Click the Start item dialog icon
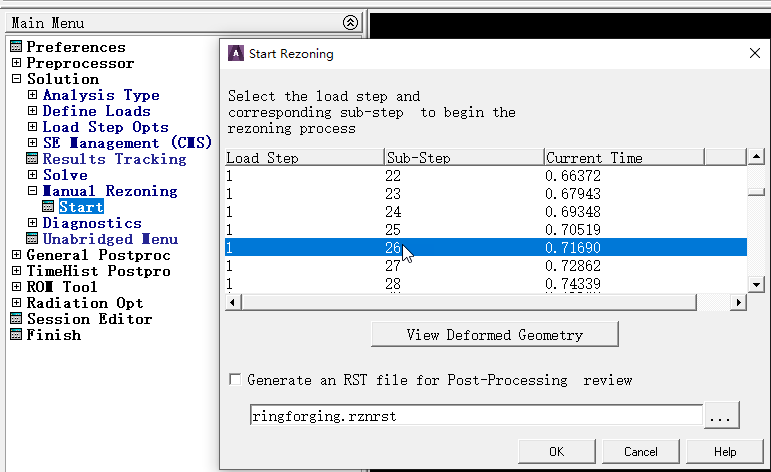This screenshot has height=472, width=771. [48, 206]
